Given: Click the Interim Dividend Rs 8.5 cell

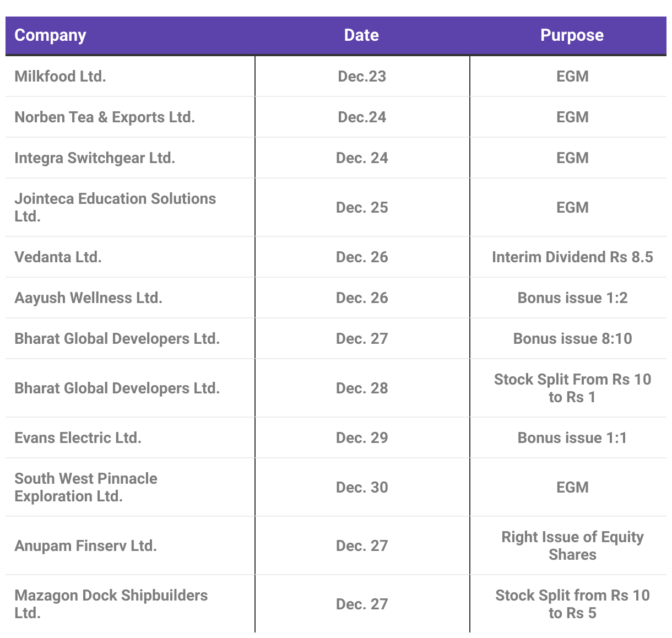Looking at the screenshot, I should 572,257.
